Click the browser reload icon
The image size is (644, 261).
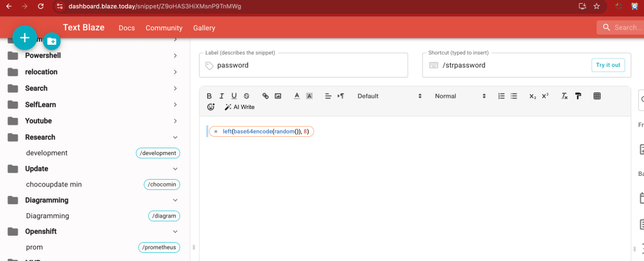[40, 6]
